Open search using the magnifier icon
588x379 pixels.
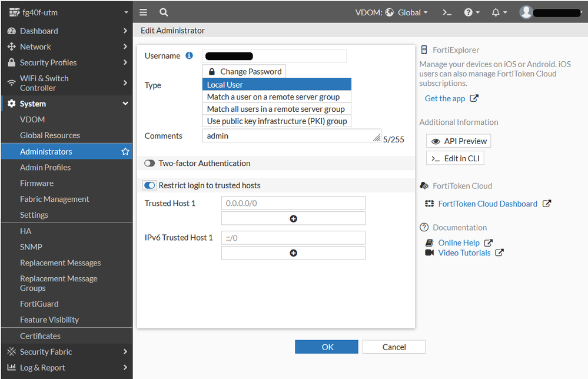coord(164,12)
